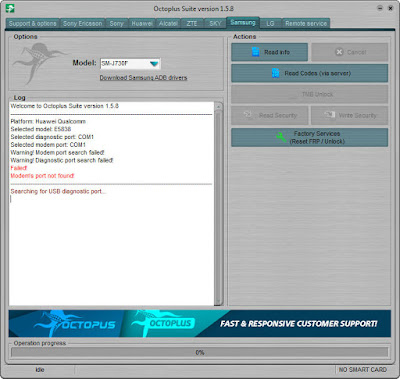Open the Remote service tab
This screenshot has width=400, height=379.
(306, 24)
